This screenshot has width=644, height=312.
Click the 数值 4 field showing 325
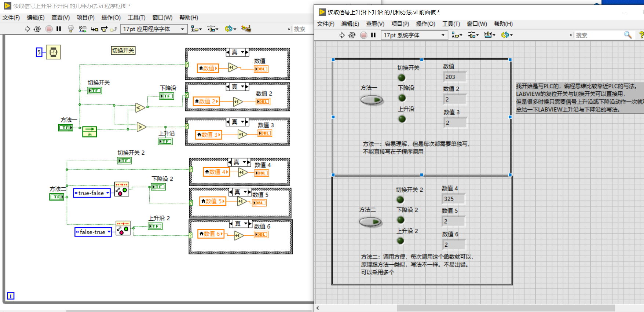(454, 199)
